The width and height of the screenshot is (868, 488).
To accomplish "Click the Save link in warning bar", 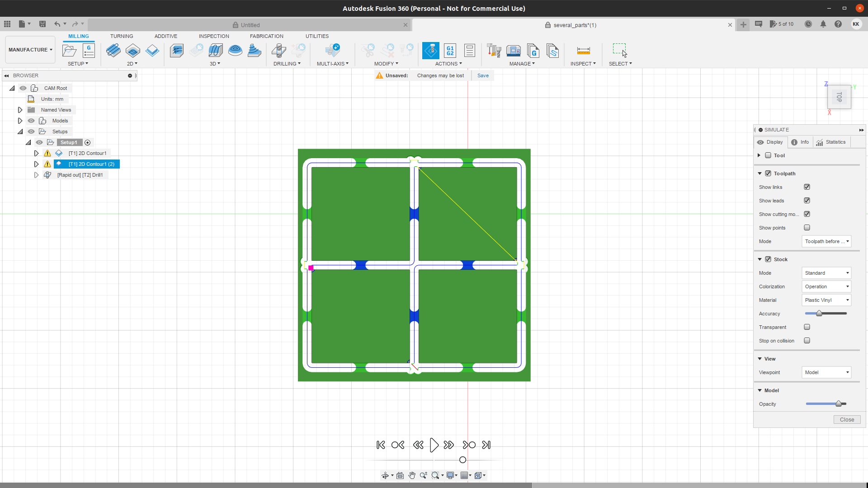I will [x=483, y=75].
